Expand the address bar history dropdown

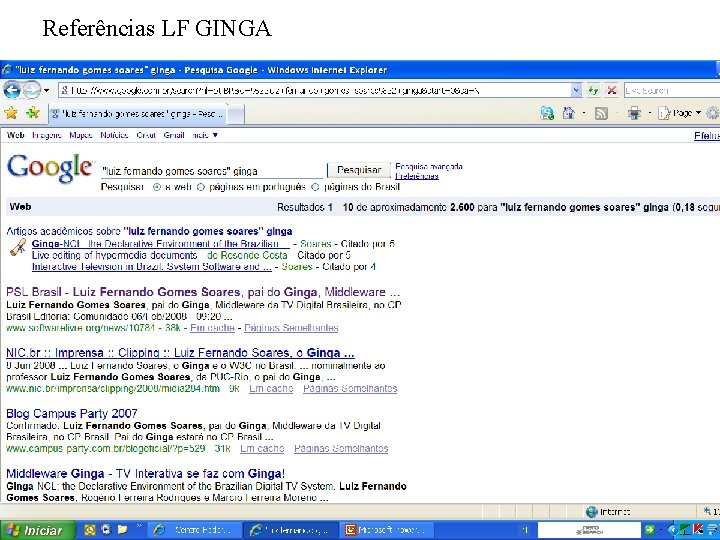tap(576, 90)
